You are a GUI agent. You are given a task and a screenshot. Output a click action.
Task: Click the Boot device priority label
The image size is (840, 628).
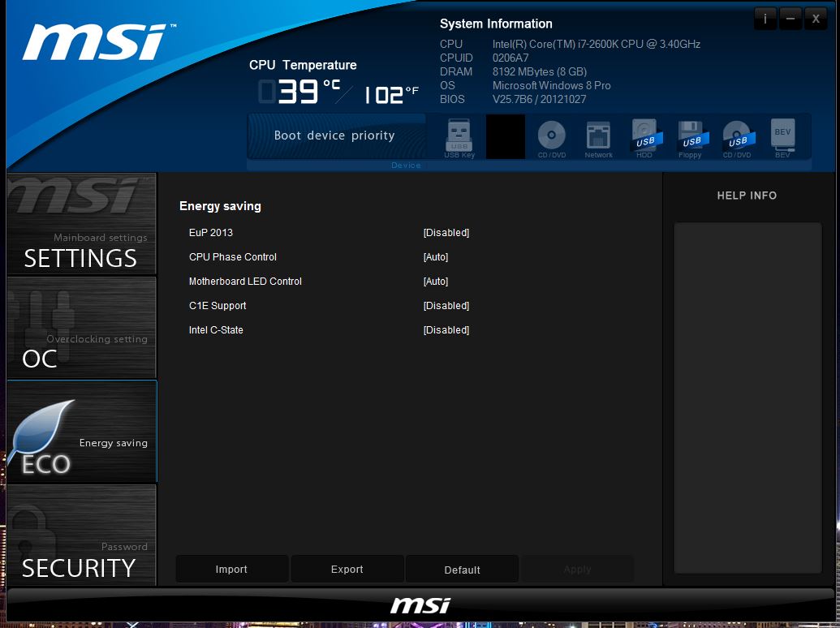coord(334,135)
